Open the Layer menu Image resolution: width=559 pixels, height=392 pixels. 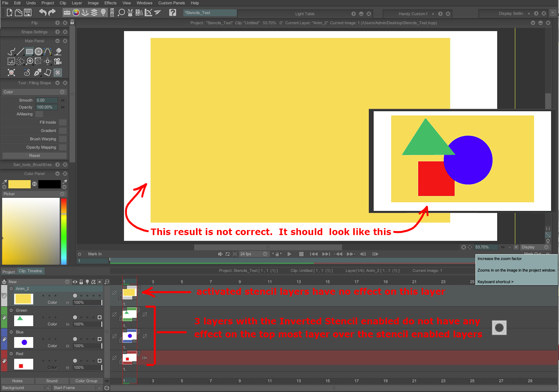click(x=77, y=3)
